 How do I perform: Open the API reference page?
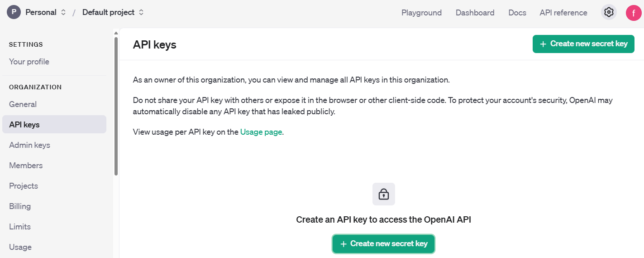(x=563, y=13)
